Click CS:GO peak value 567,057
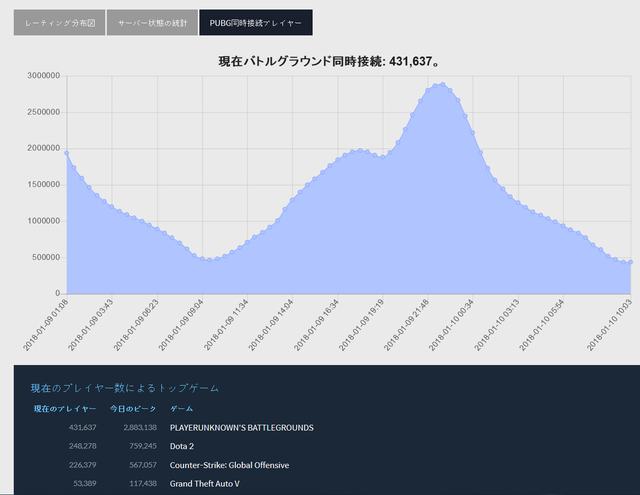The image size is (640, 495). 143,465
